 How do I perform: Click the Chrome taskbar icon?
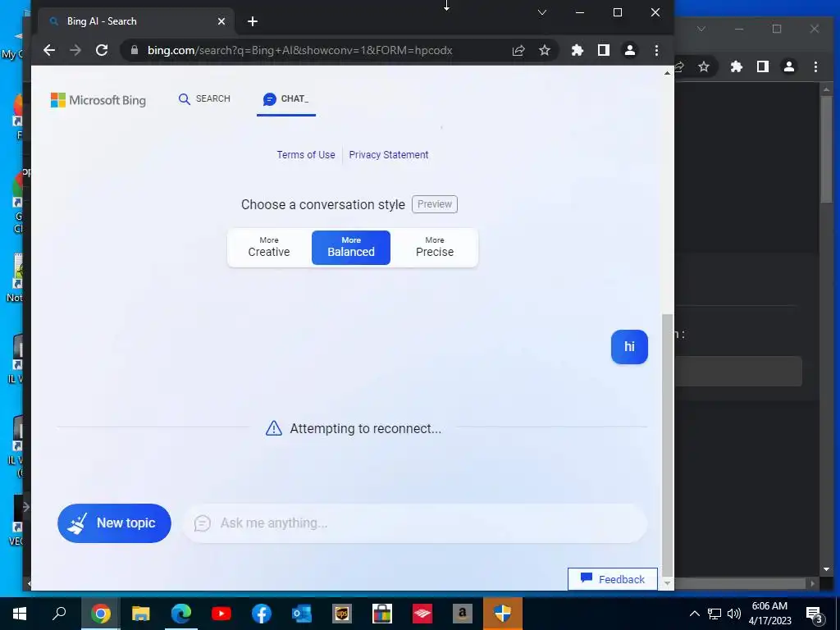(x=100, y=614)
